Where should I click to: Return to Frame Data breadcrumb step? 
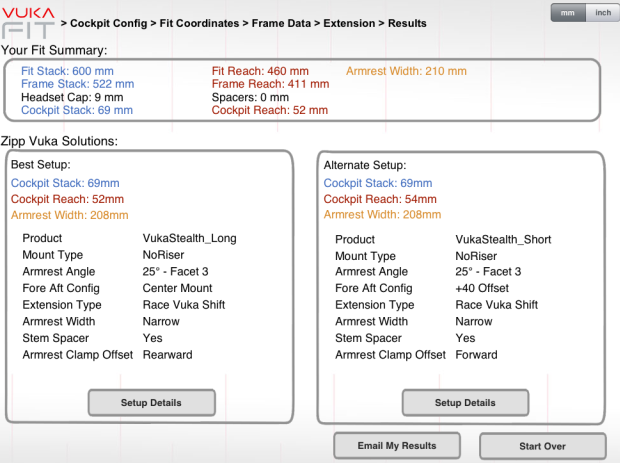tap(290, 23)
